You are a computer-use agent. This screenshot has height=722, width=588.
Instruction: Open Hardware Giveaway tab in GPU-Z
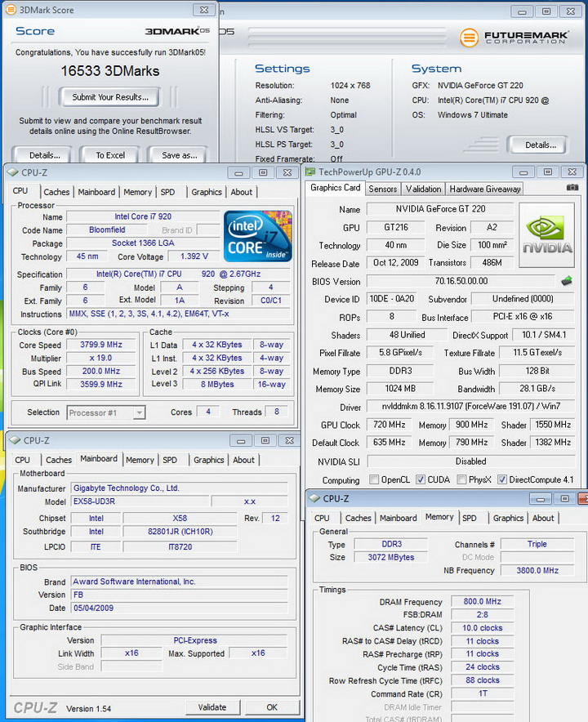(485, 189)
